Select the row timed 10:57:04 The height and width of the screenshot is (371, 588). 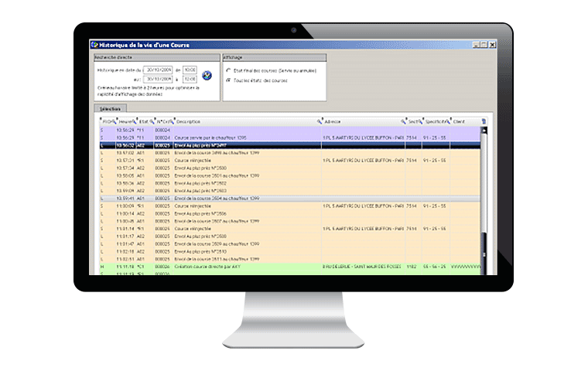pos(290,168)
